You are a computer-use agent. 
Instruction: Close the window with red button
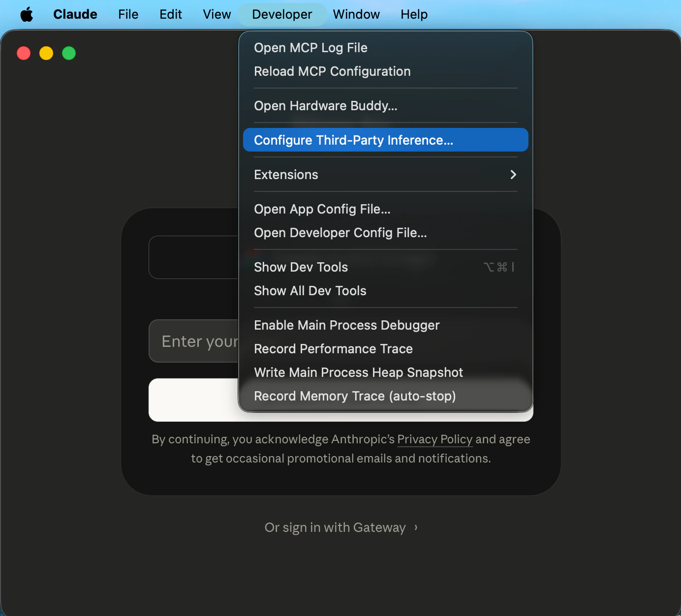click(x=24, y=53)
